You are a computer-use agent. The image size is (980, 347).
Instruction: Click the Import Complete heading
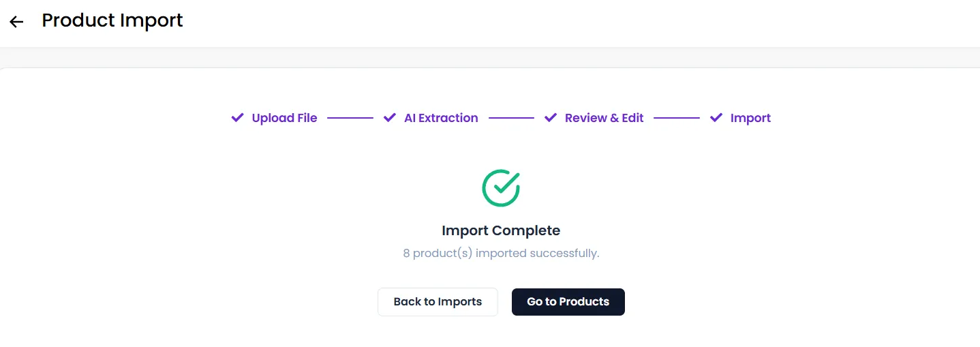coord(501,230)
